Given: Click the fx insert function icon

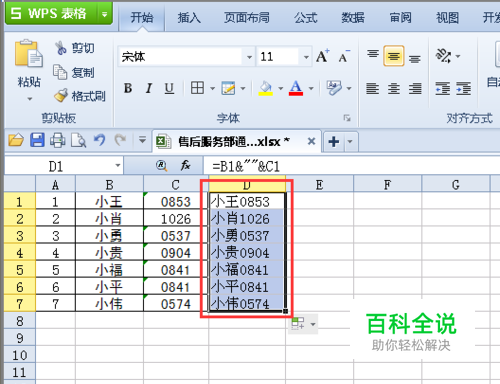Looking at the screenshot, I should click(x=185, y=165).
